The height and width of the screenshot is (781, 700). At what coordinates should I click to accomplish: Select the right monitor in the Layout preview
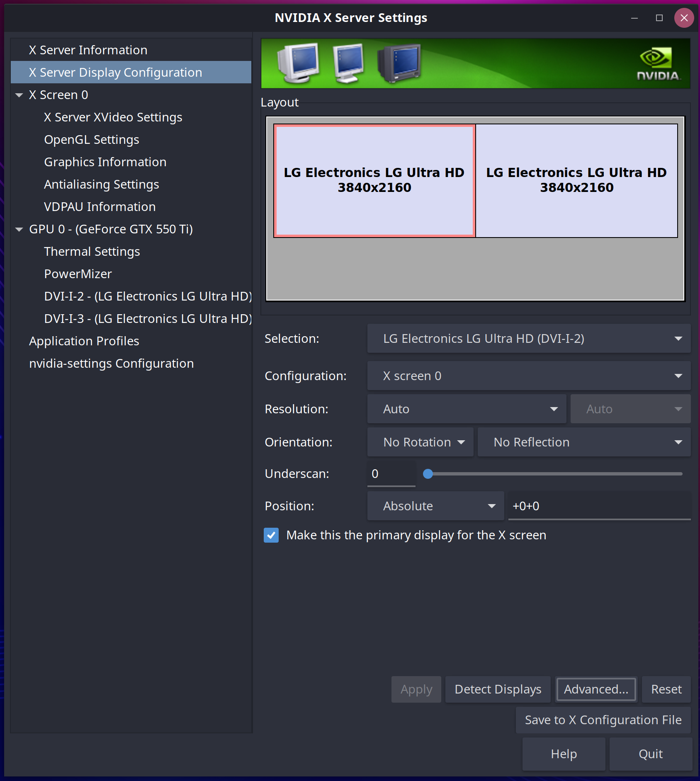[x=576, y=180]
